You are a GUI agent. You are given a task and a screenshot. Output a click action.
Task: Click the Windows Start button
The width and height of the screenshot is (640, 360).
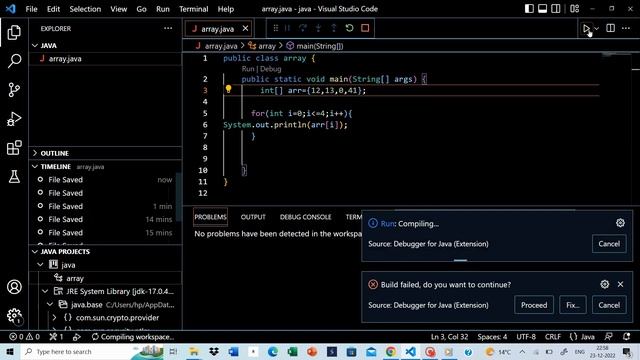10,351
